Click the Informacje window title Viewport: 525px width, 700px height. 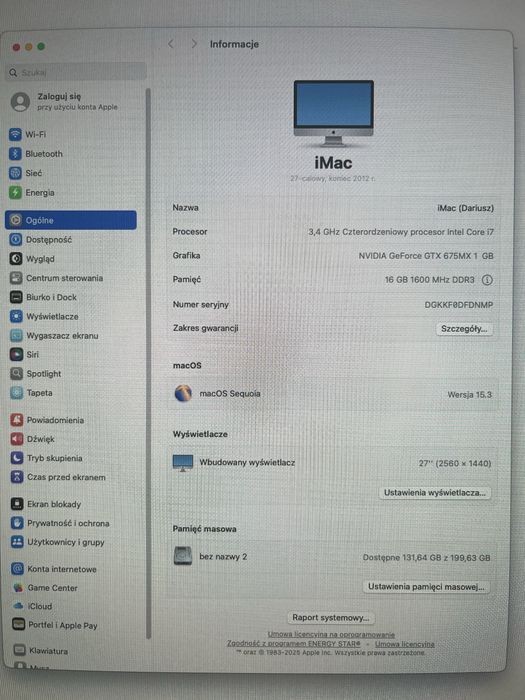point(234,44)
